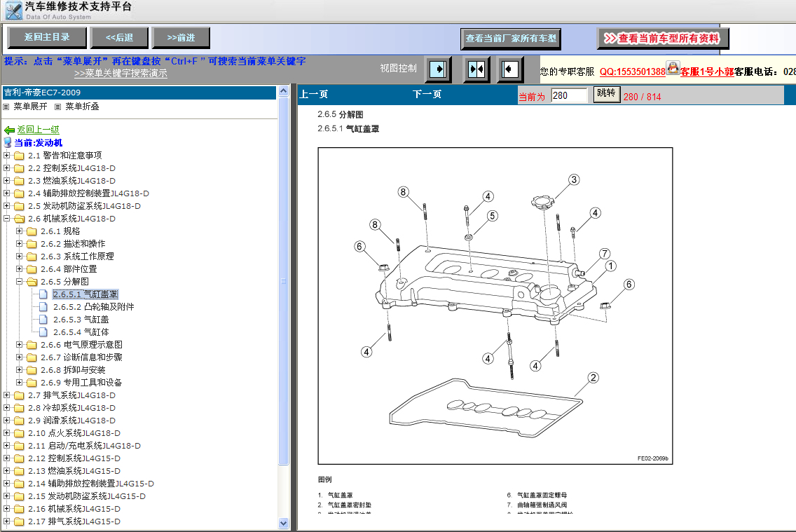Expand 2.8 冷却系统JL4G18-D node
Screen dimensions: 796x532
point(6,408)
